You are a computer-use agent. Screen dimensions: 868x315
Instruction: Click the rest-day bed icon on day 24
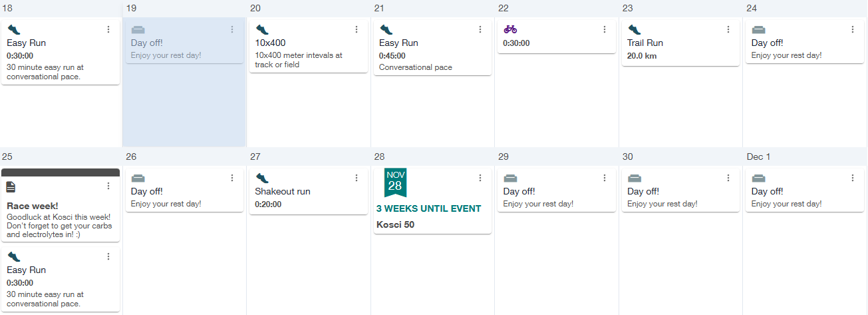pos(758,29)
